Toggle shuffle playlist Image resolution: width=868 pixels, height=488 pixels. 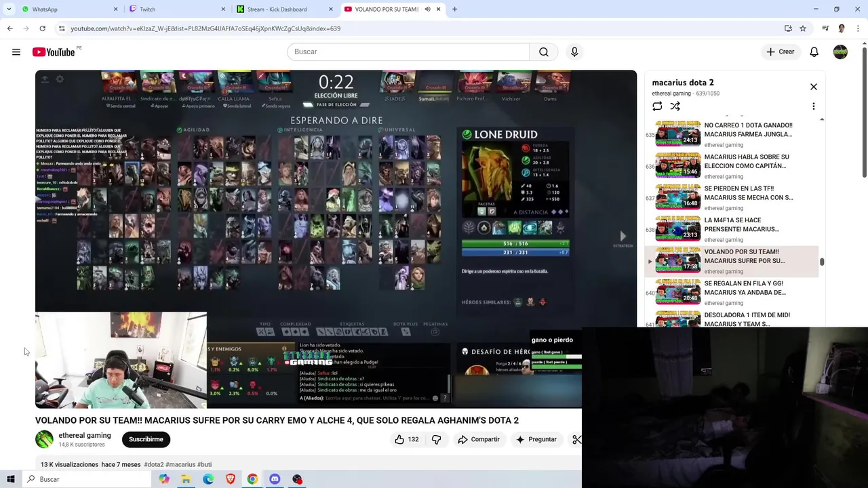pos(675,106)
